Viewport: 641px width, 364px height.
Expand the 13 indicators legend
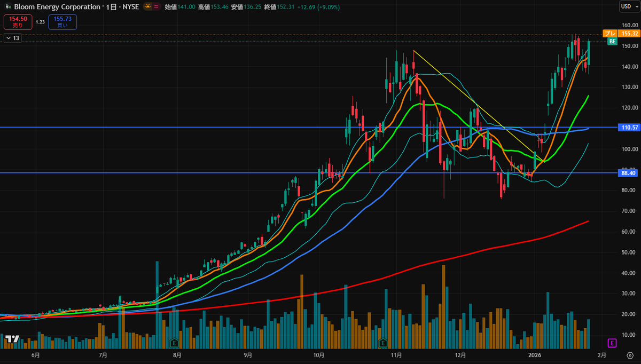click(12, 38)
